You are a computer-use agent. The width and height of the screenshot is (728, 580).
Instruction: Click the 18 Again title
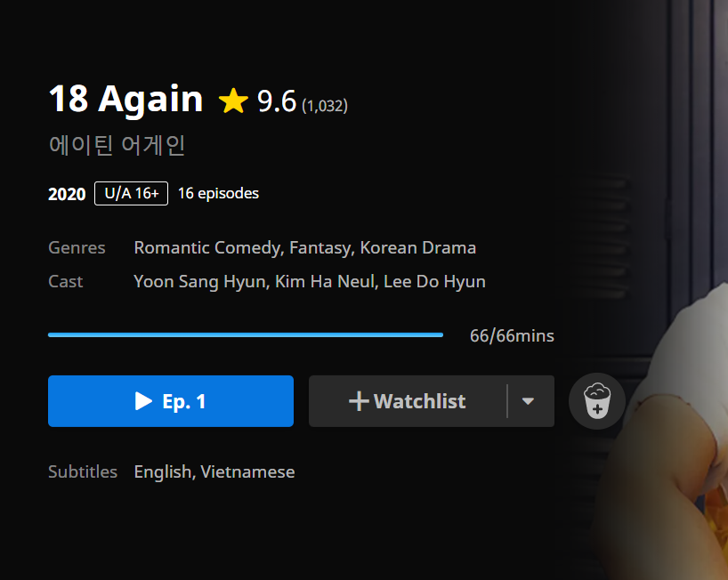[125, 100]
